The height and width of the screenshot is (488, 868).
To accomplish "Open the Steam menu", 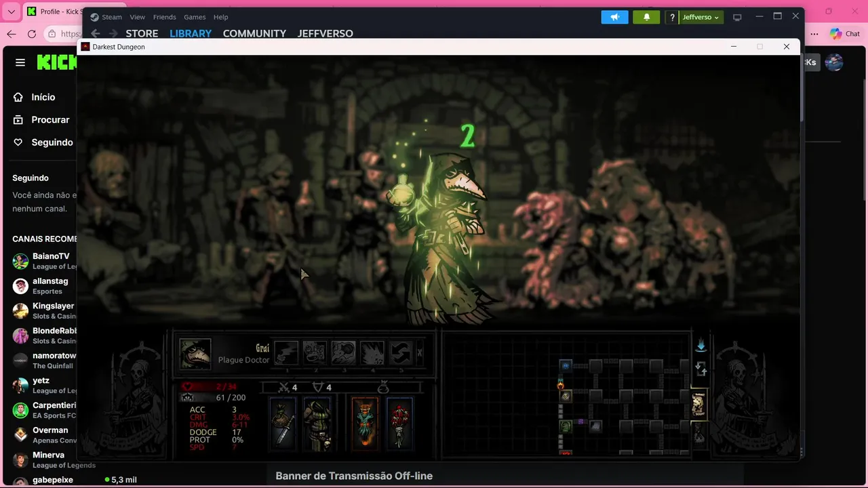I will [x=106, y=17].
